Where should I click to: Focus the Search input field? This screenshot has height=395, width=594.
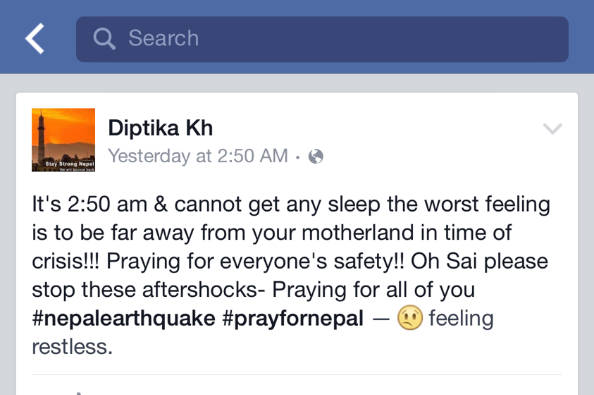(x=322, y=39)
